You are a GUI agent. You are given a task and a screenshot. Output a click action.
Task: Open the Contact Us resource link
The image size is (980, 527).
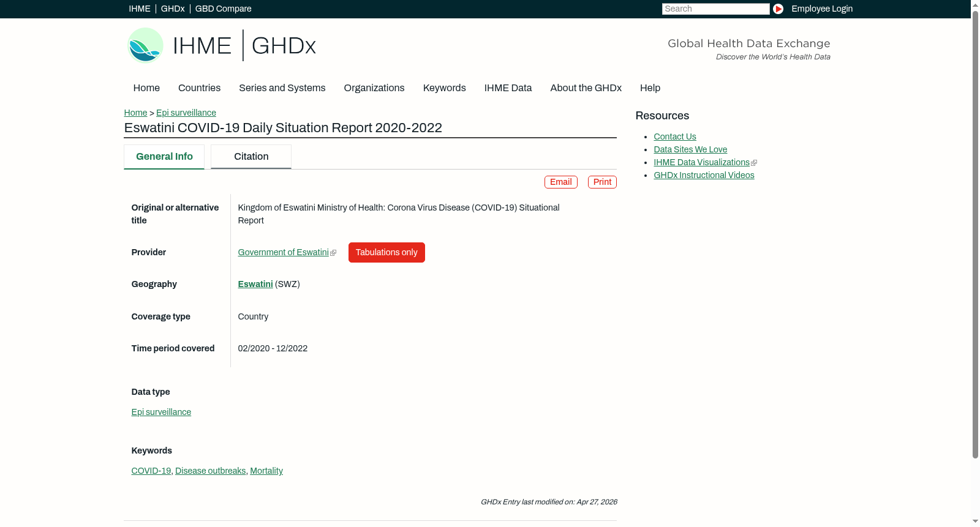(675, 136)
